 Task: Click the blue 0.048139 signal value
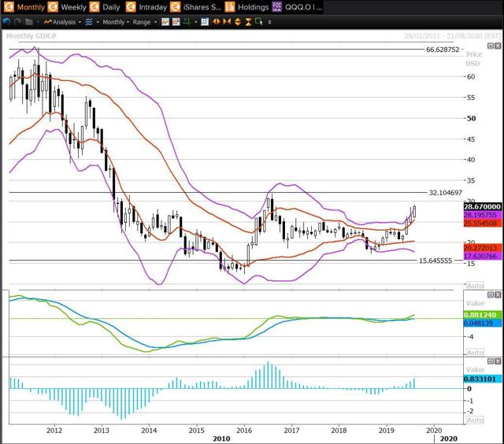[482, 323]
